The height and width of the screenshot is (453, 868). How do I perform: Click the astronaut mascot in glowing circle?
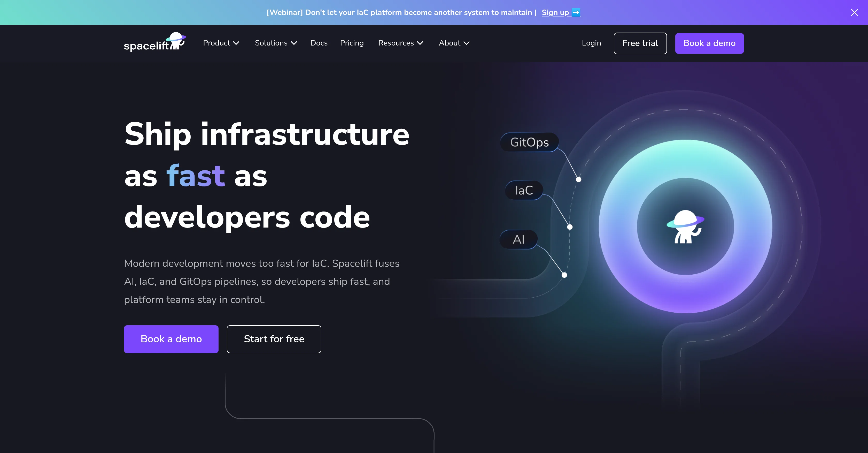tap(685, 227)
